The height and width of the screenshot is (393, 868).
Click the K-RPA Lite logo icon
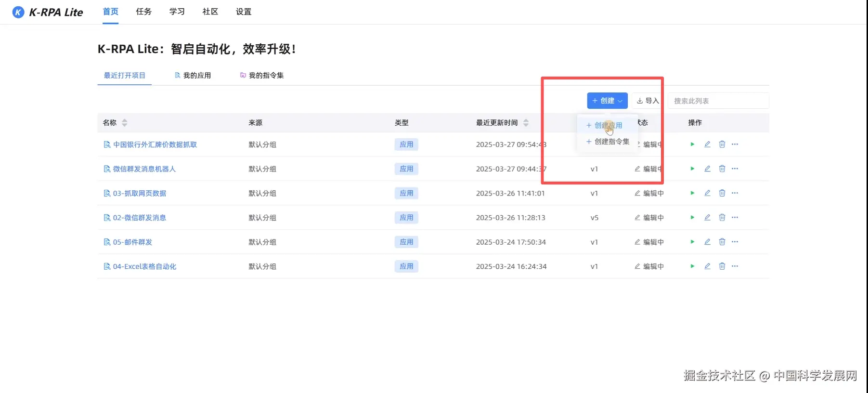pos(18,12)
